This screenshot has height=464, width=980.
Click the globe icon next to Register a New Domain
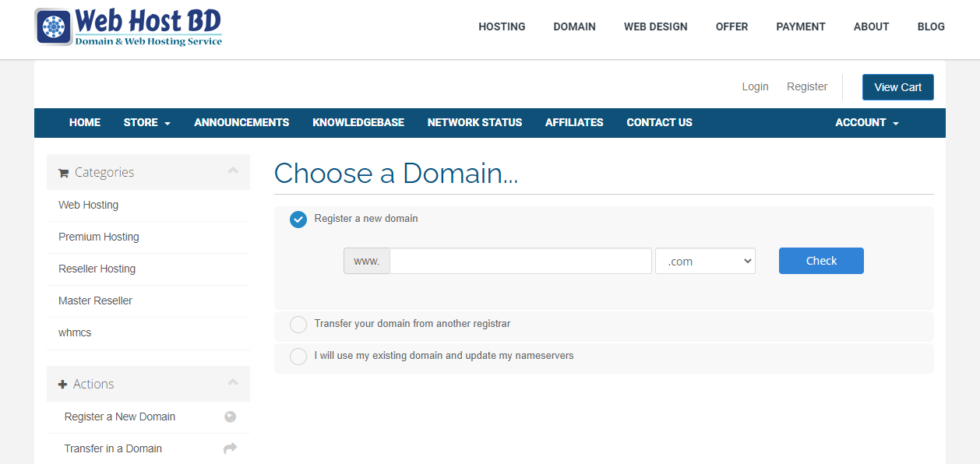tap(230, 417)
